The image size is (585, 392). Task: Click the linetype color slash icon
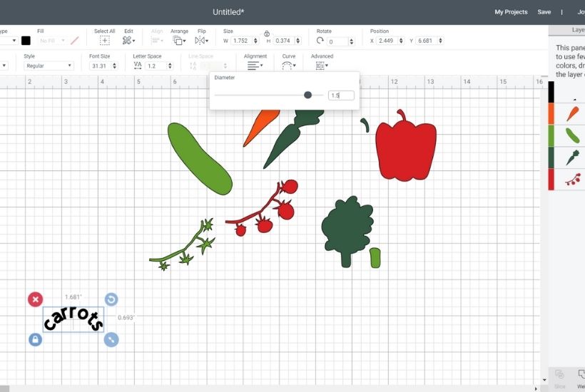pos(75,41)
